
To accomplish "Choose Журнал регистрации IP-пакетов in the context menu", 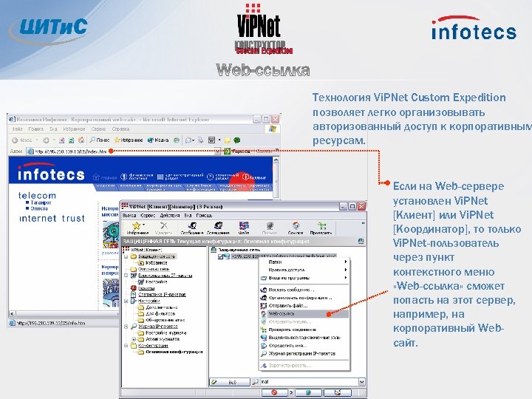I will click(304, 353).
